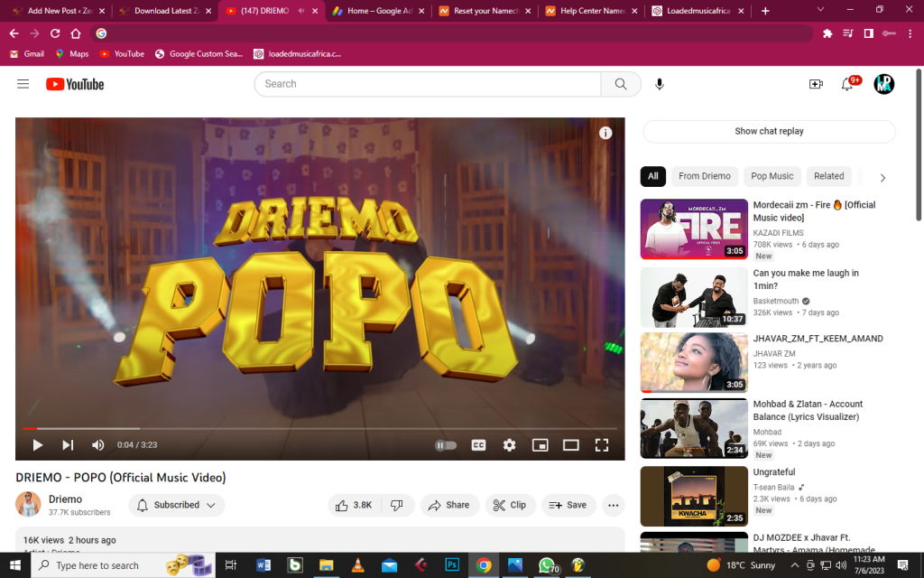Save video to a playlist

pos(568,505)
